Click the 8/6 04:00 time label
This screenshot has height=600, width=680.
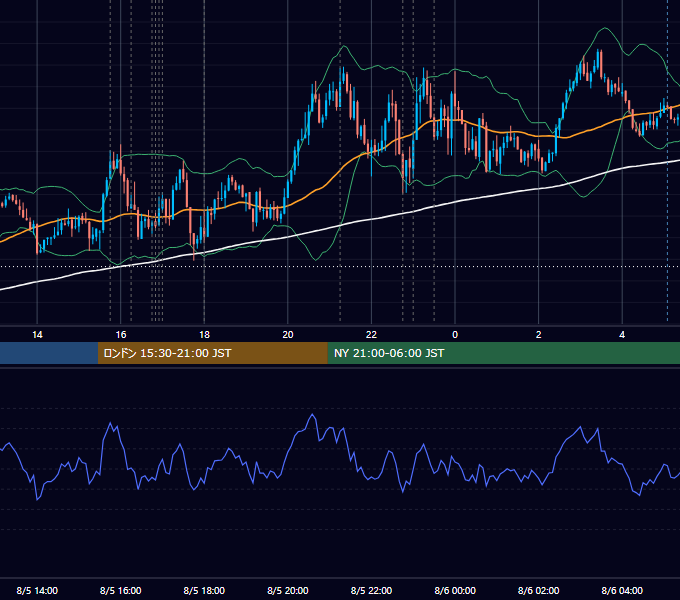pos(622,590)
